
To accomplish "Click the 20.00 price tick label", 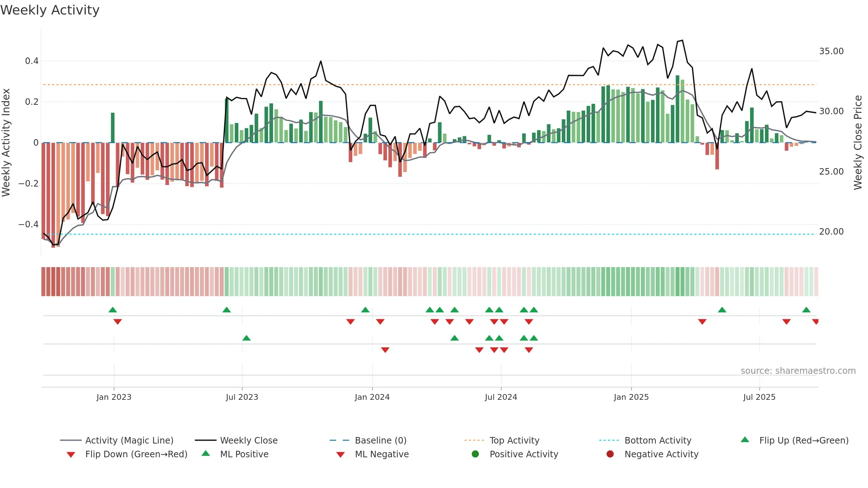I will coord(831,232).
